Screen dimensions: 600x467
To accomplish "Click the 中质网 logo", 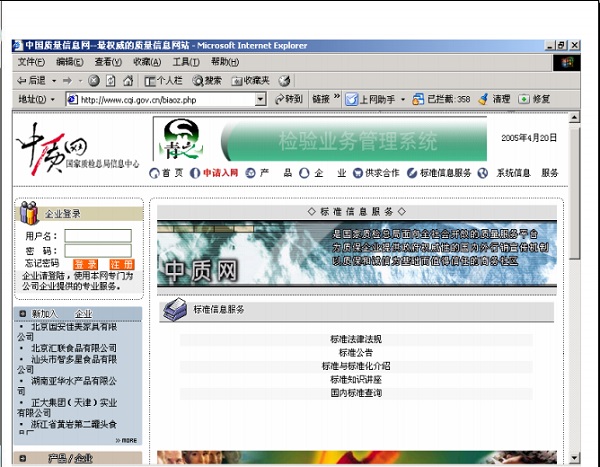I will tap(77, 149).
